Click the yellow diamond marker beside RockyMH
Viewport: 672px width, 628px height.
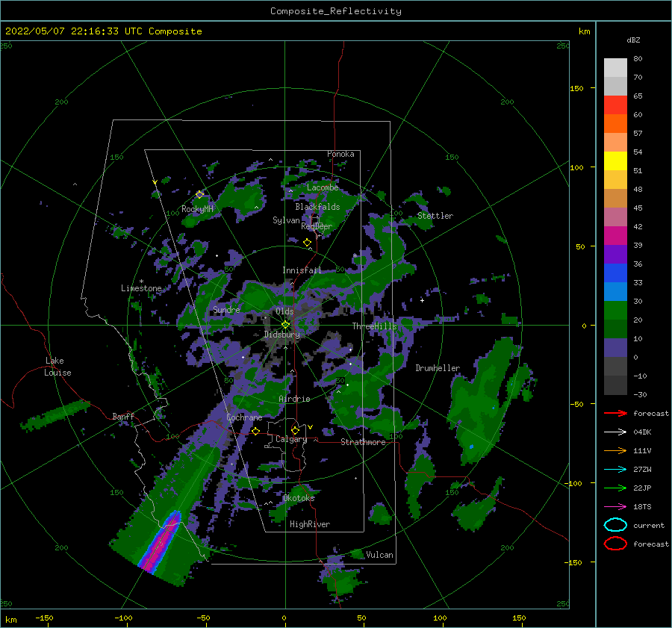pyautogui.click(x=199, y=195)
